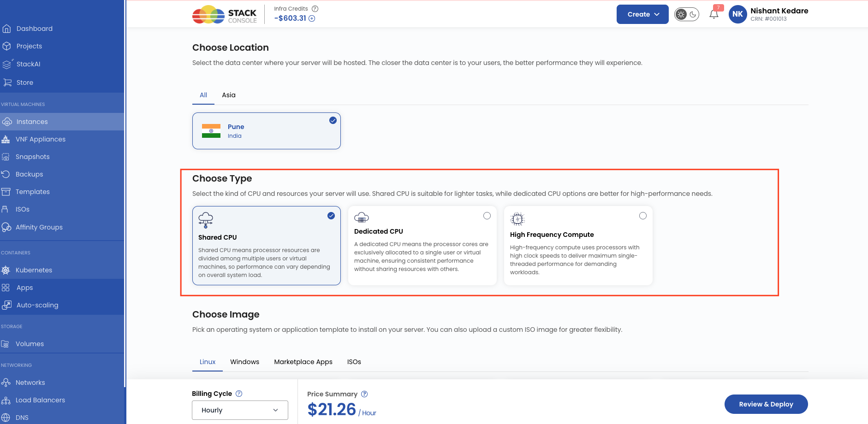Click the Stack Console logo
Screen dimensions: 868x424
tap(225, 15)
